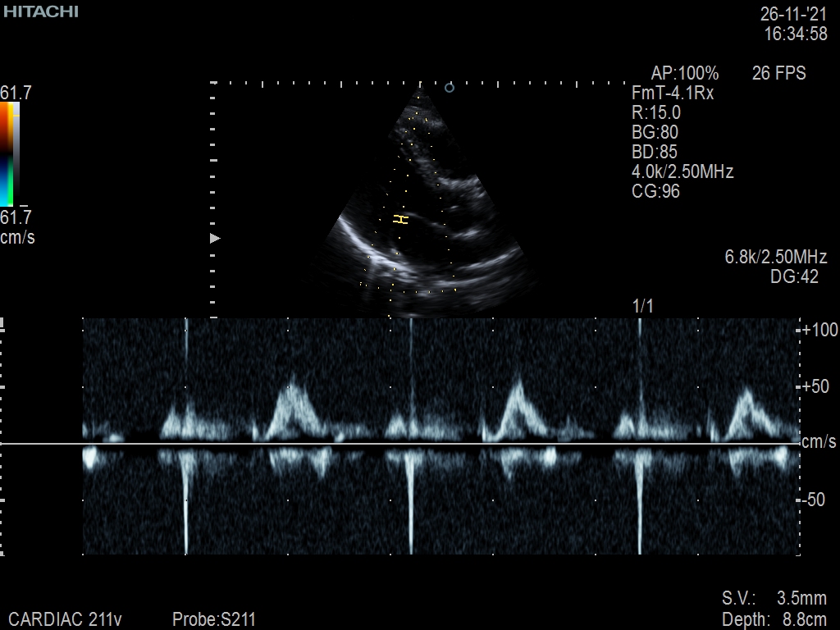Click the Depth 8.8cm readout
840x630 pixels.
click(774, 619)
